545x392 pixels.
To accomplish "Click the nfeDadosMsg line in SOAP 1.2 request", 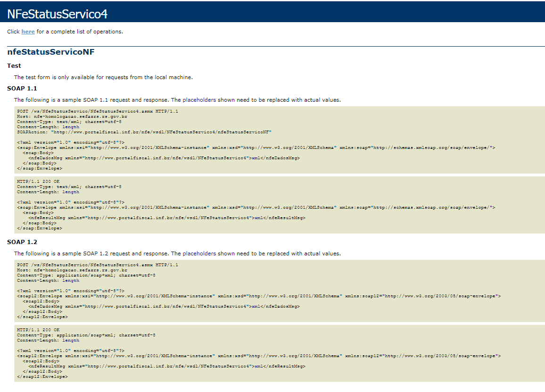I will click(x=164, y=307).
